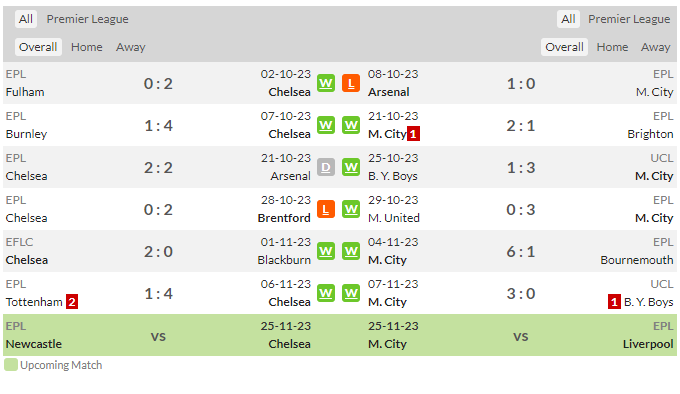Click the W badge for Fulham vs Chelsea
680x394 pixels.
click(x=326, y=83)
